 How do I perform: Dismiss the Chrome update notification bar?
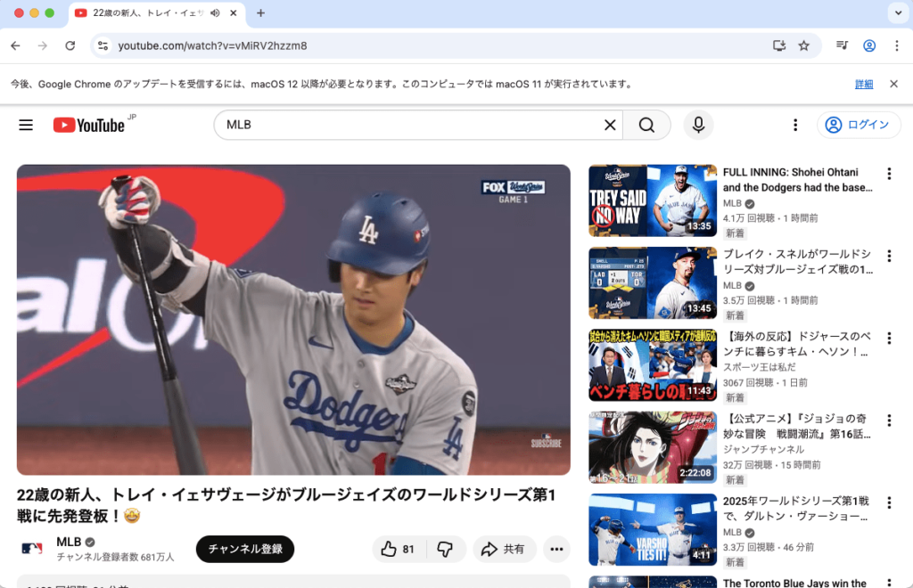[893, 84]
